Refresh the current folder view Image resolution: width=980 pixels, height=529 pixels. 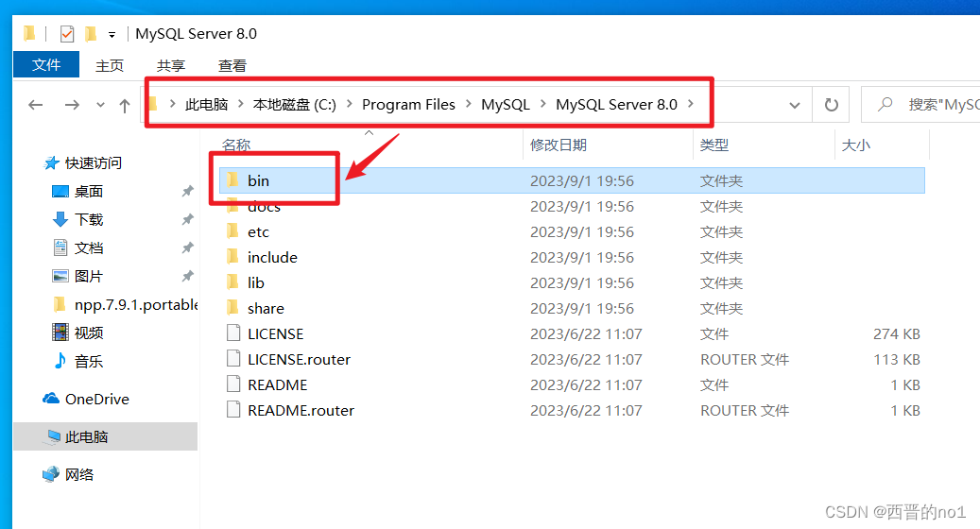831,105
